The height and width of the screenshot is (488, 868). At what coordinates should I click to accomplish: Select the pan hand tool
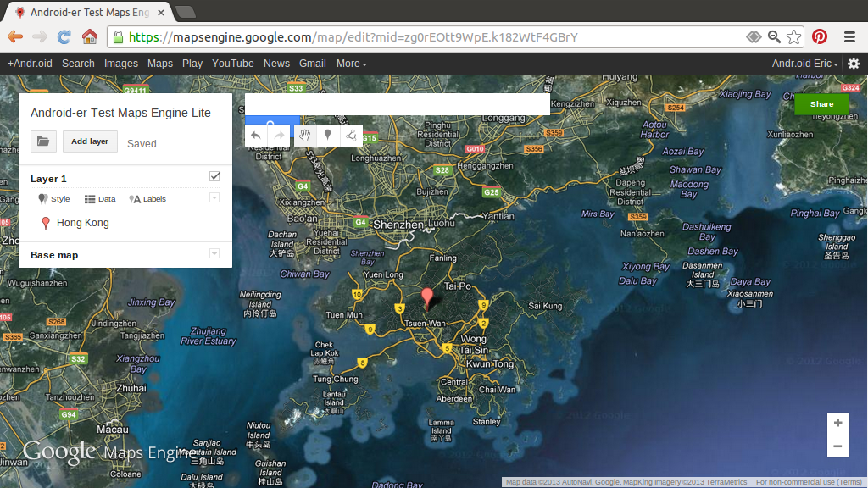pyautogui.click(x=304, y=135)
